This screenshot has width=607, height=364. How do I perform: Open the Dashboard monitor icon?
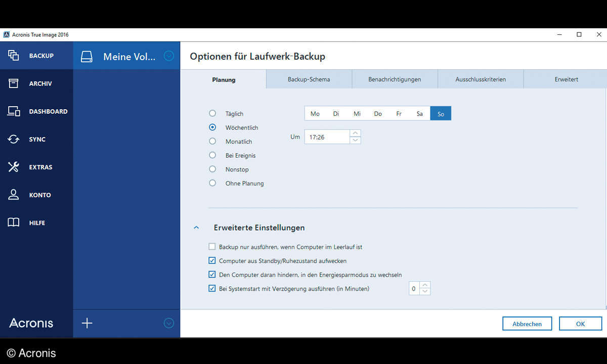pos(14,111)
